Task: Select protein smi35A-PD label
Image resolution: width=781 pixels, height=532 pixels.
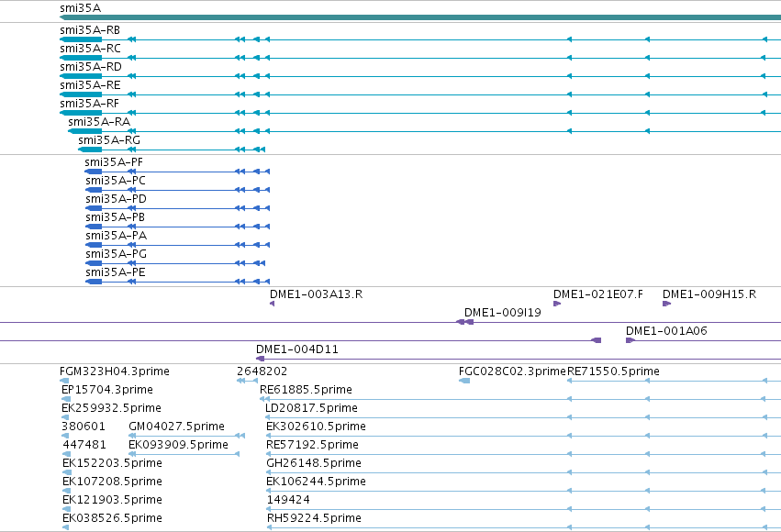Action: (116, 199)
